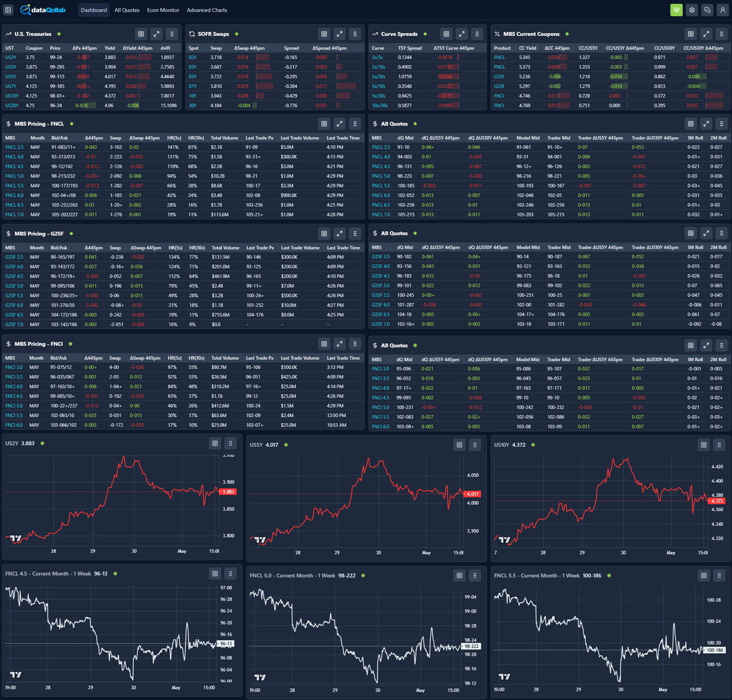The width and height of the screenshot is (732, 700).
Task: Click the US10Y link in U.S. Treasuries table
Action: coord(12,96)
